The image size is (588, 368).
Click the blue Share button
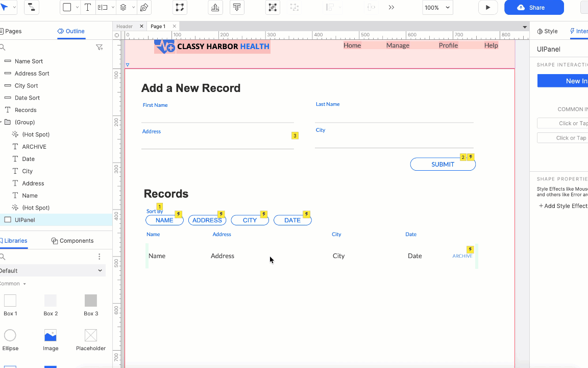coord(534,8)
